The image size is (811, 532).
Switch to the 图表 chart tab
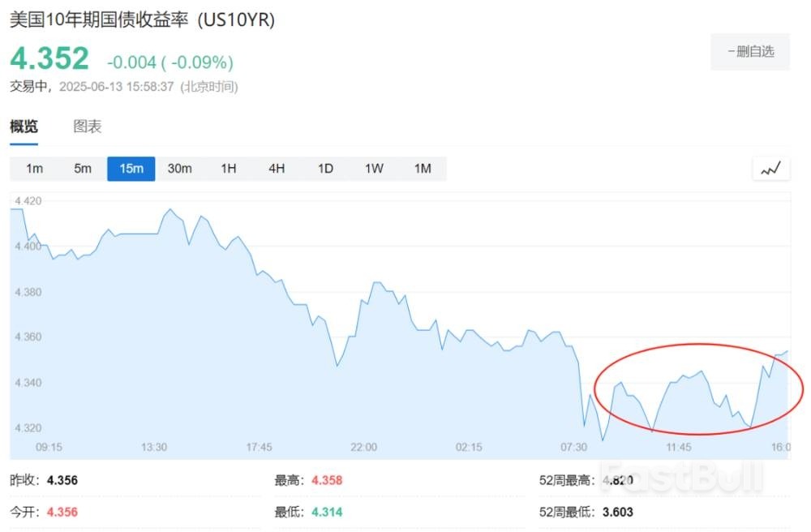pyautogui.click(x=87, y=126)
